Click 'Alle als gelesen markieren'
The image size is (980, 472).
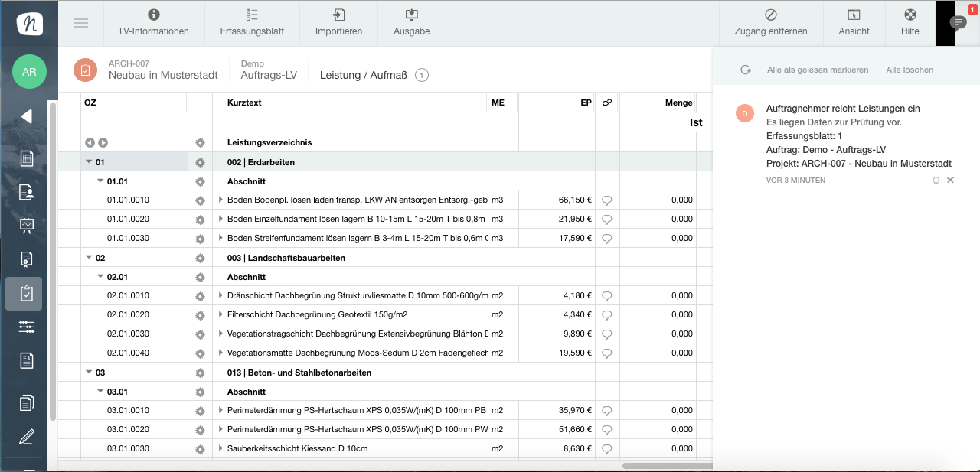tap(817, 70)
